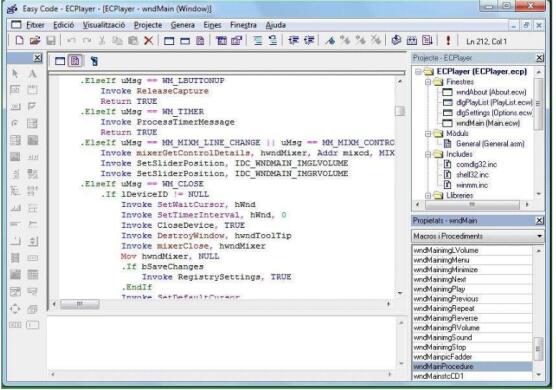The height and width of the screenshot is (390, 556).
Task: Toggle the code editor view button
Action: pos(75,61)
